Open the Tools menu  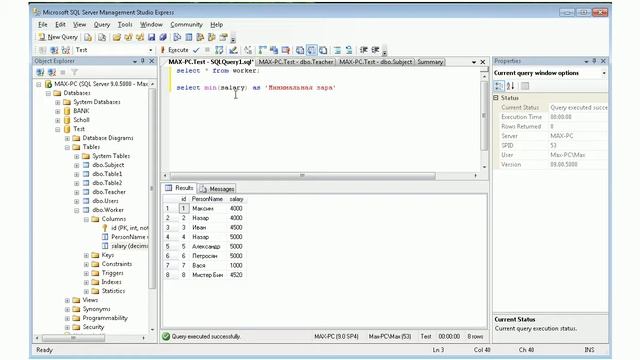click(x=125, y=24)
